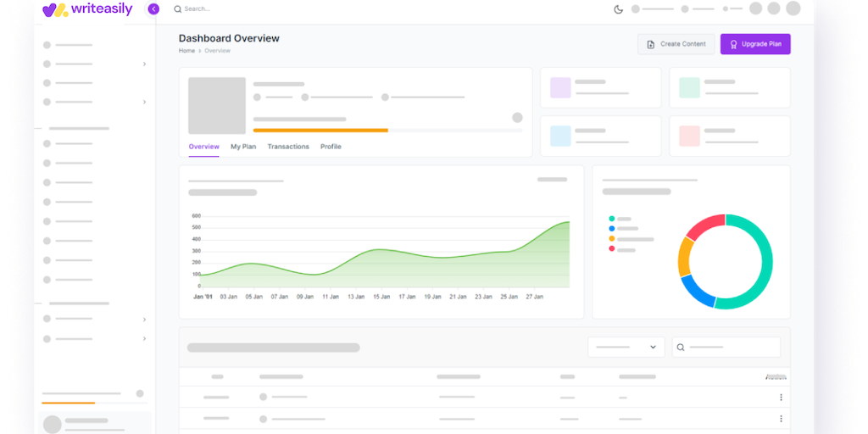868x434 pixels.
Task: Click the purple icon stat card
Action: [x=600, y=87]
